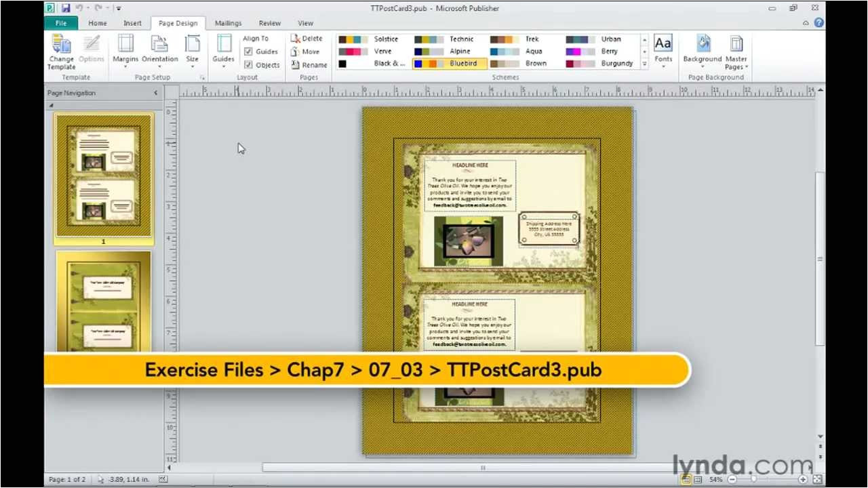Toggle the Align To Guides checkbox
868x488 pixels.
click(249, 52)
